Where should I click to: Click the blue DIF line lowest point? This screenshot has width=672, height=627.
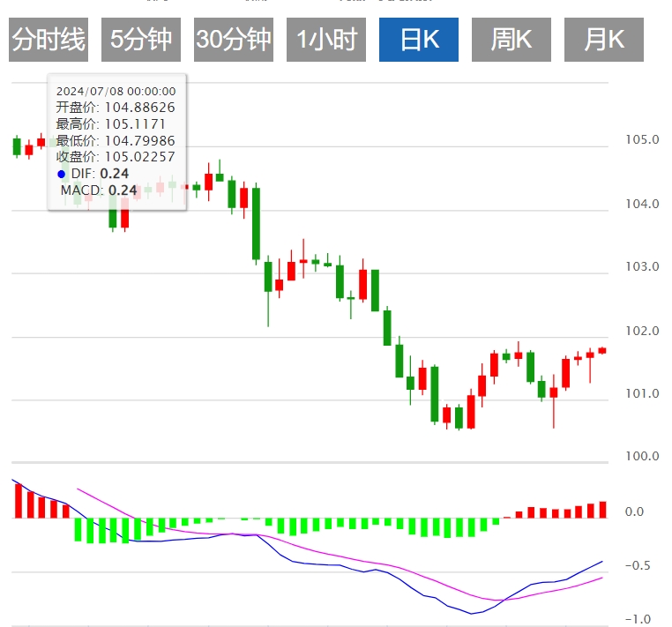(x=472, y=614)
